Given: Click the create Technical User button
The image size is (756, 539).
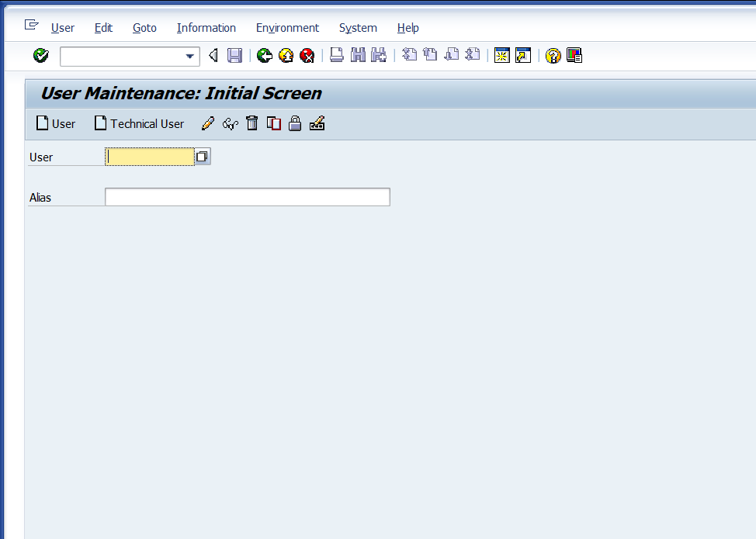Looking at the screenshot, I should 140,124.
